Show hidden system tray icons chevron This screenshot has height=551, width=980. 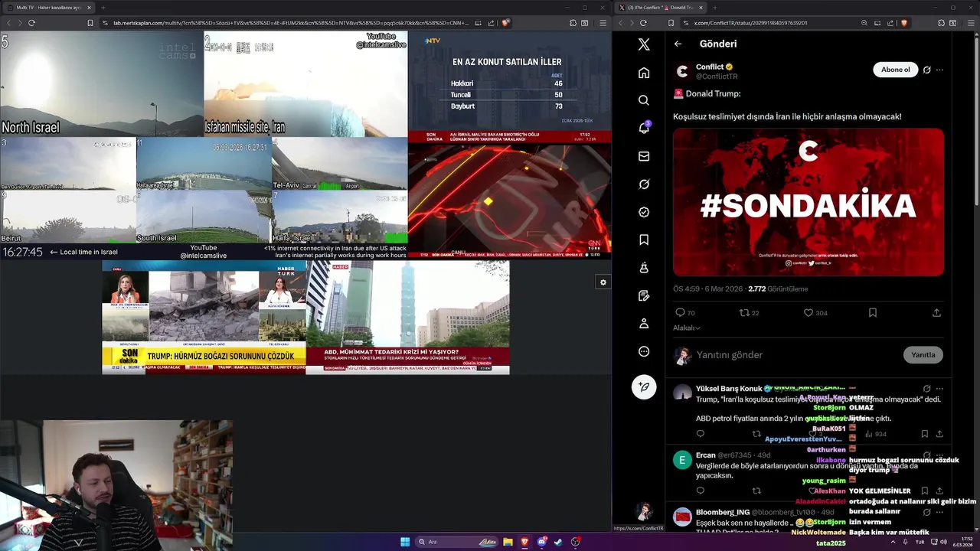click(893, 542)
